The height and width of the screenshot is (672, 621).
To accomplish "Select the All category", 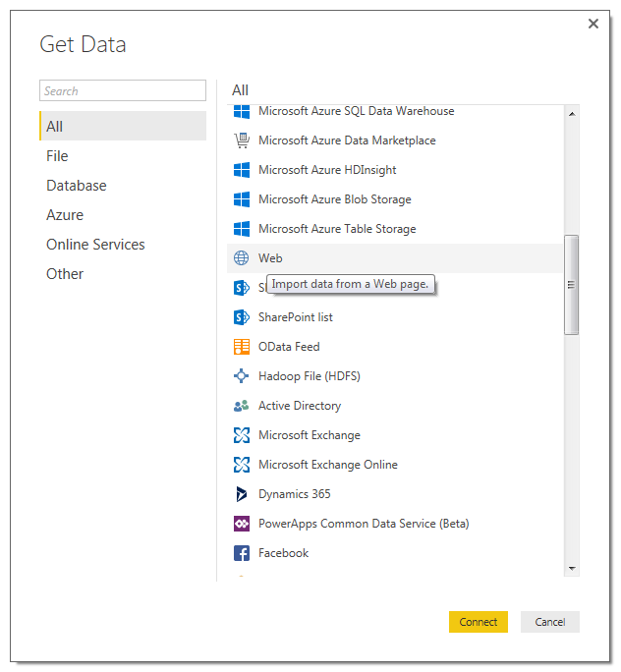I will point(123,126).
